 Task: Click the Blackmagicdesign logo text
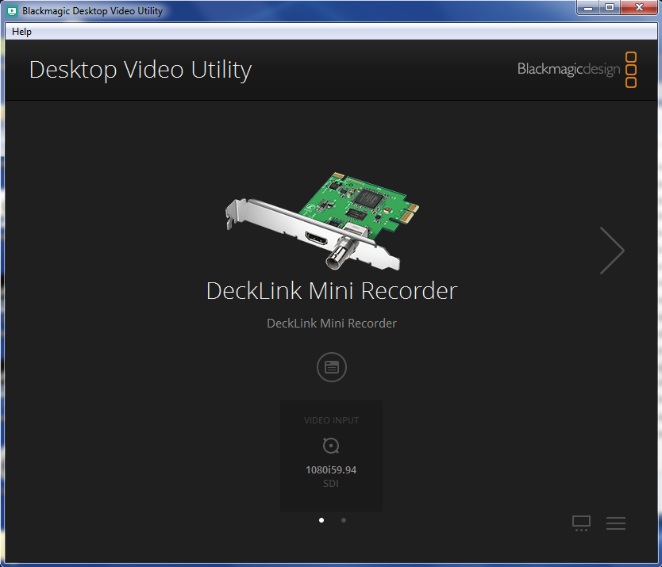pos(568,69)
